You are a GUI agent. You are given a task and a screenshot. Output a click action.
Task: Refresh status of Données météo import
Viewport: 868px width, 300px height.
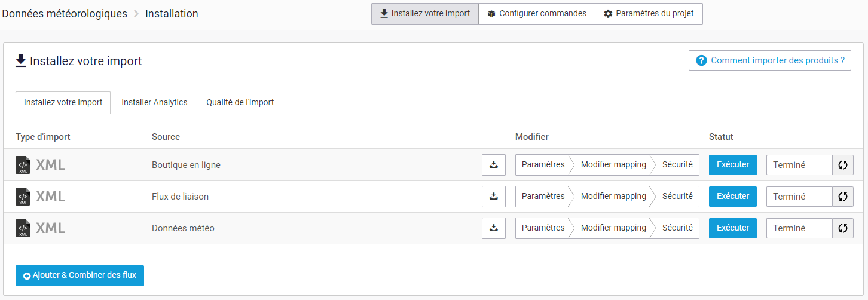[843, 228]
